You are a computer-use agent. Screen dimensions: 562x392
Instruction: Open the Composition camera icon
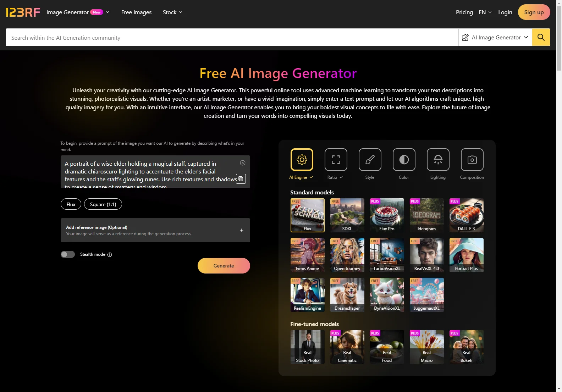(x=472, y=160)
